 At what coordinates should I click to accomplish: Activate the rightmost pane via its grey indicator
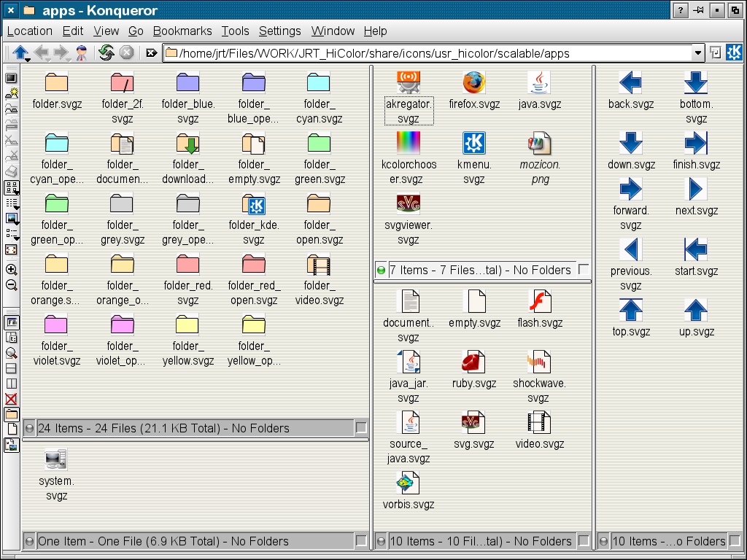pyautogui.click(x=603, y=542)
